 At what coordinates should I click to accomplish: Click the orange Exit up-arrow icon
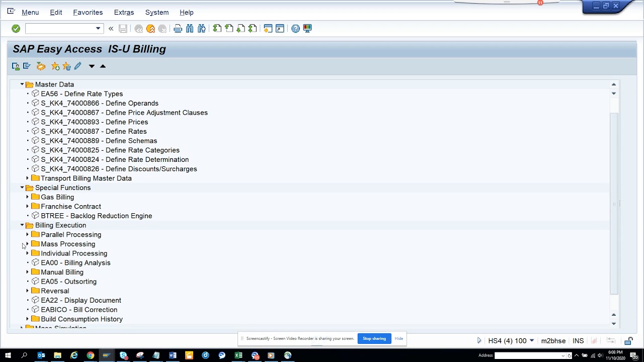150,29
